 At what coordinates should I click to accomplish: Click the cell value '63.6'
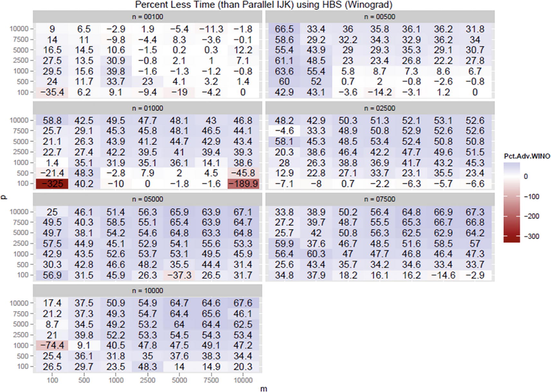[x=284, y=71]
